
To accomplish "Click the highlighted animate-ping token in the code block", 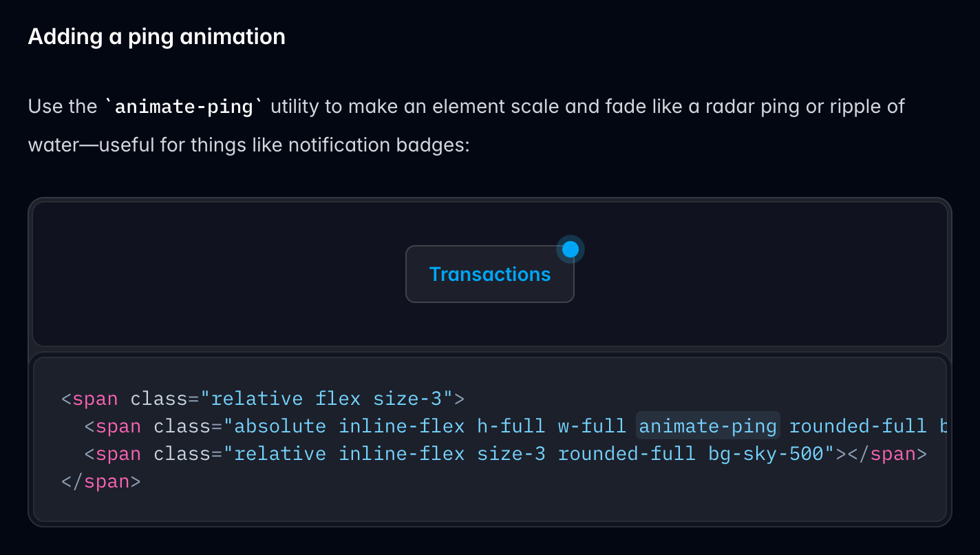I will 707,426.
